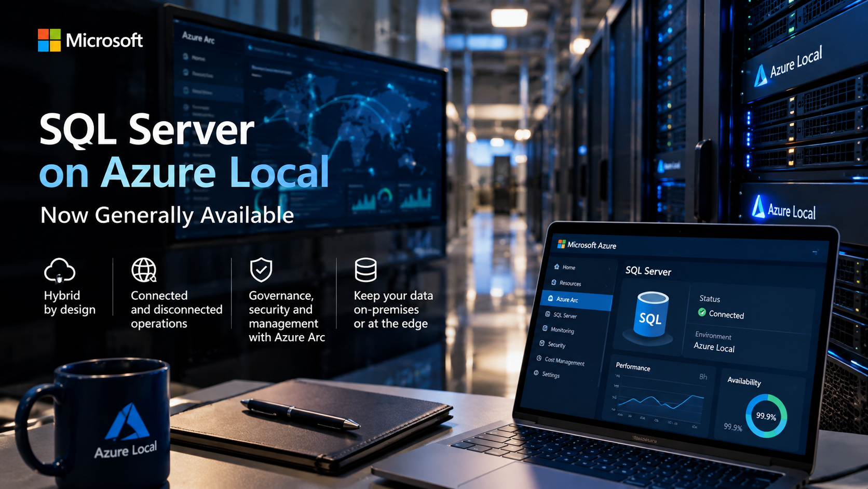Click the Azure Local logo on lower server rack
The height and width of the screenshot is (489, 868).
(x=758, y=206)
